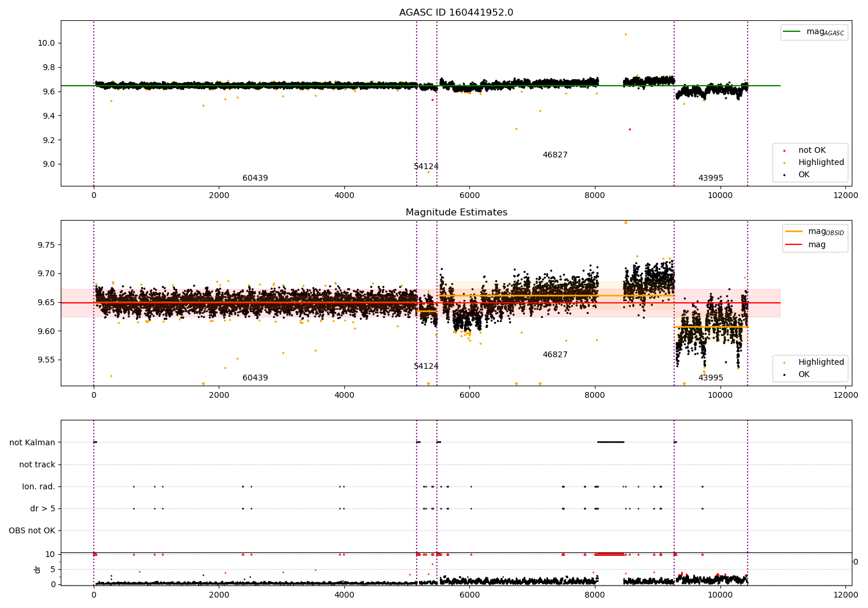Select the mag AGASC legend label

[825, 32]
